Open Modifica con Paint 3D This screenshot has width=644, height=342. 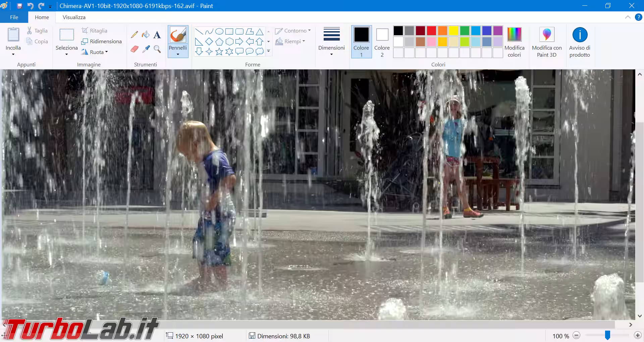click(546, 42)
